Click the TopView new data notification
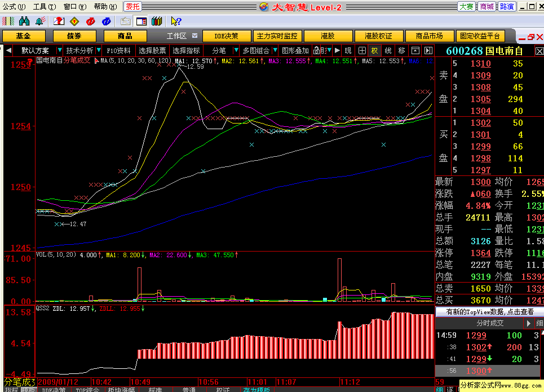 click(x=489, y=312)
